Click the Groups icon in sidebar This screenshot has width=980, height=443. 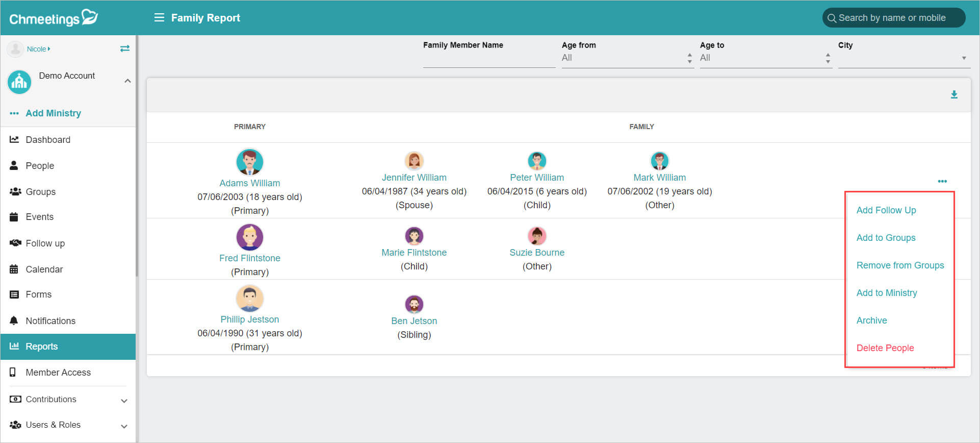point(15,191)
